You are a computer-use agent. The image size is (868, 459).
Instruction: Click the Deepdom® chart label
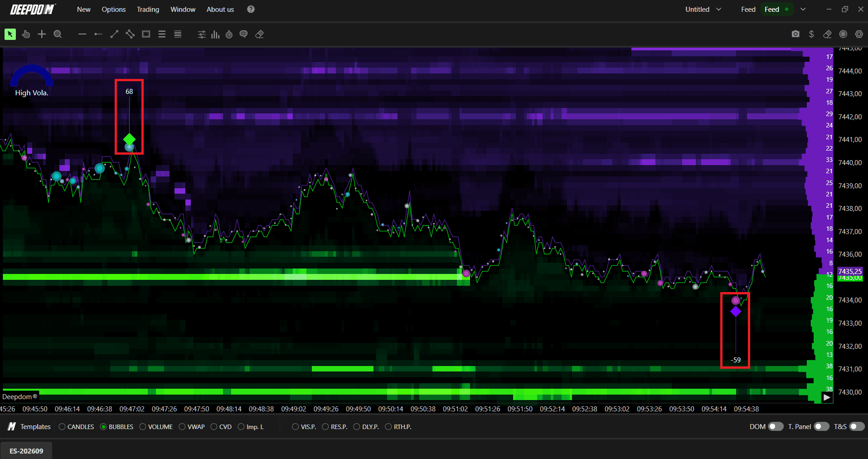coord(19,396)
